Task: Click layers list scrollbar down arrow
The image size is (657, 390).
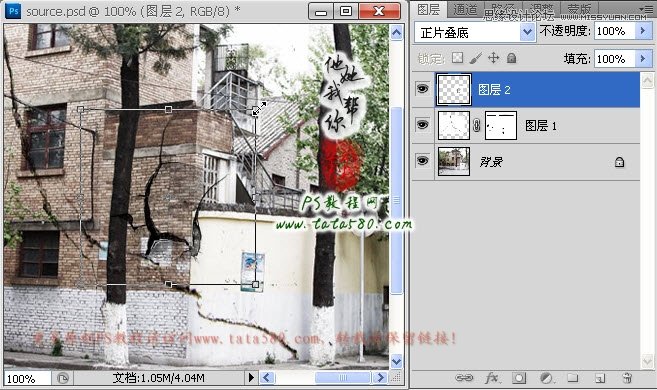Action: click(x=647, y=360)
